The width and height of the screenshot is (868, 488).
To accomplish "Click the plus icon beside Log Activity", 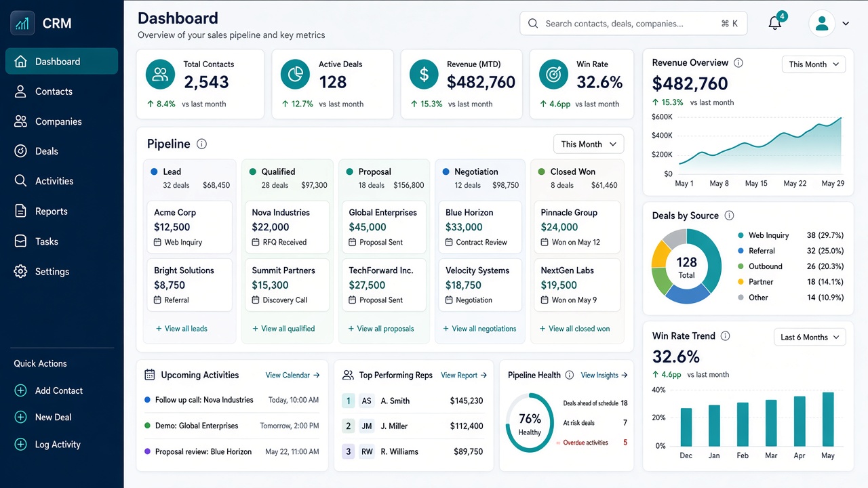I will click(x=21, y=445).
